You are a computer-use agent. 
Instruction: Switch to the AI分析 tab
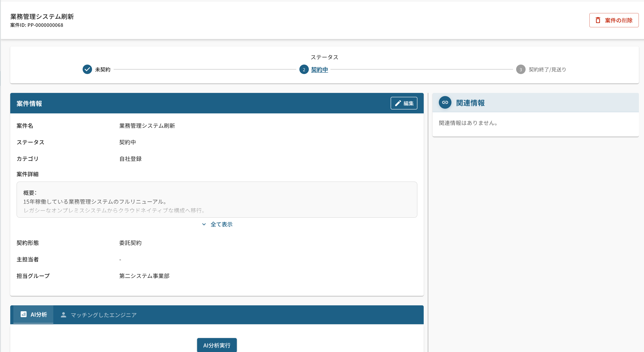[39, 315]
